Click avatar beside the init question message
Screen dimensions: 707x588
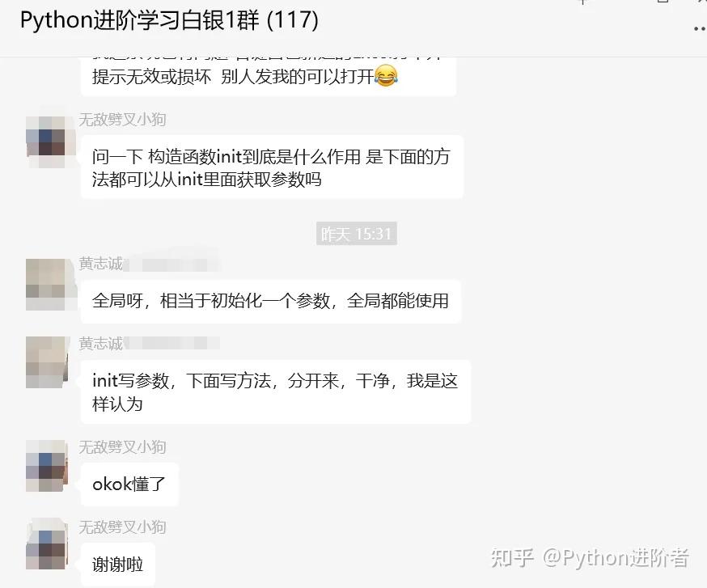pos(46,142)
